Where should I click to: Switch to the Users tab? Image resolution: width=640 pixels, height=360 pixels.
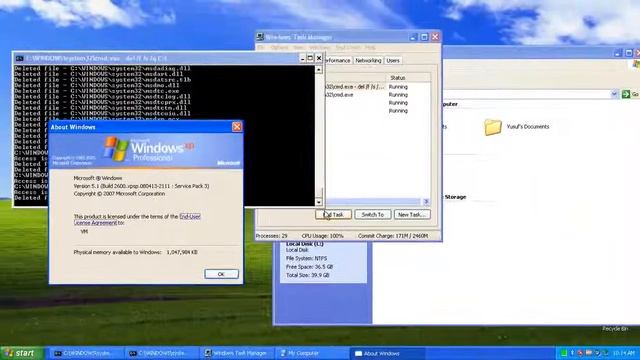pyautogui.click(x=393, y=60)
